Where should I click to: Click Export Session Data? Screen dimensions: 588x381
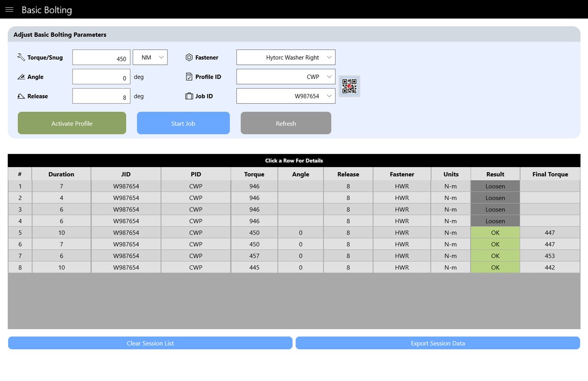point(437,343)
